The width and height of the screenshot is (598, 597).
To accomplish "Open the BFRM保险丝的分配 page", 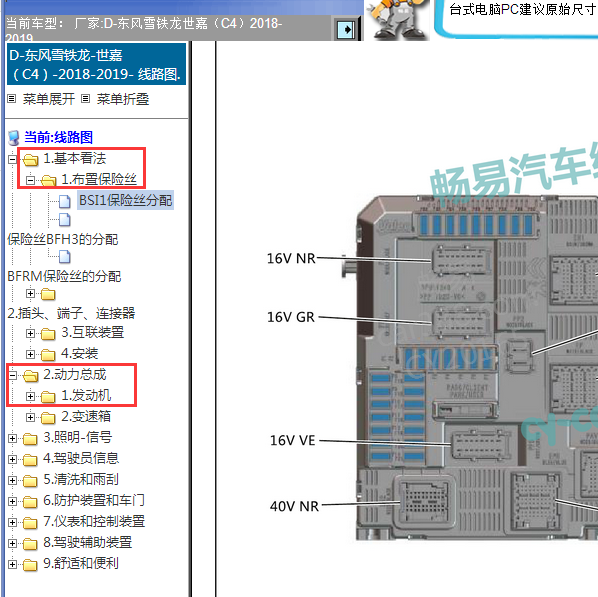I will click(x=64, y=276).
